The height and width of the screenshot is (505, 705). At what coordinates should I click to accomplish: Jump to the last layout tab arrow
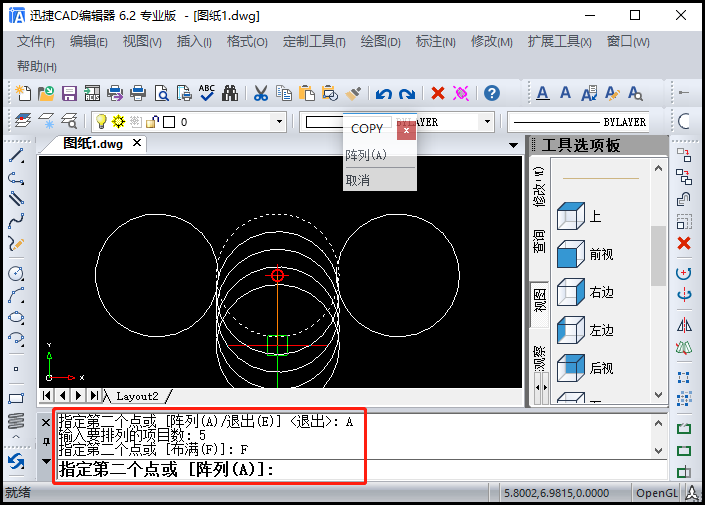tap(94, 396)
